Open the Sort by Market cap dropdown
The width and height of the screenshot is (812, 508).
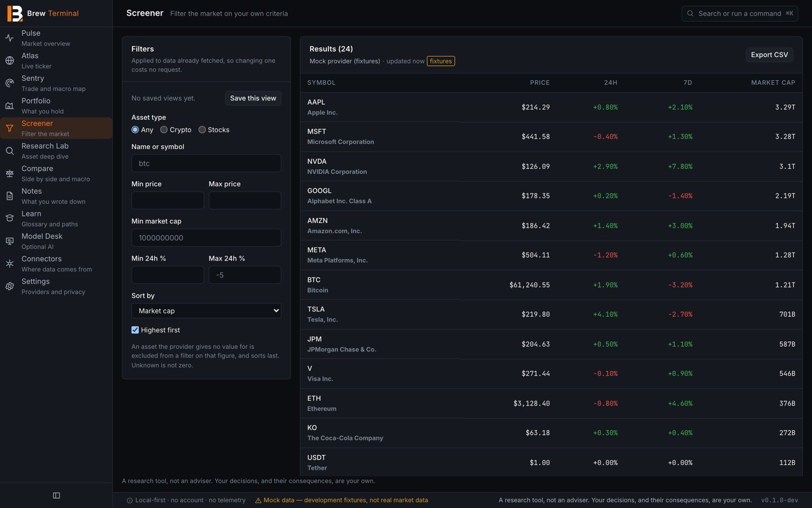(206, 311)
